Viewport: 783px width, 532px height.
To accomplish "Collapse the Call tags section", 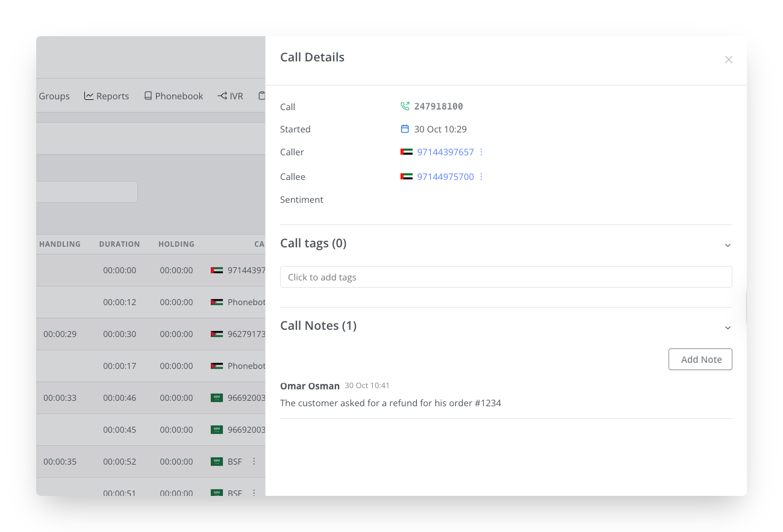I will [728, 245].
